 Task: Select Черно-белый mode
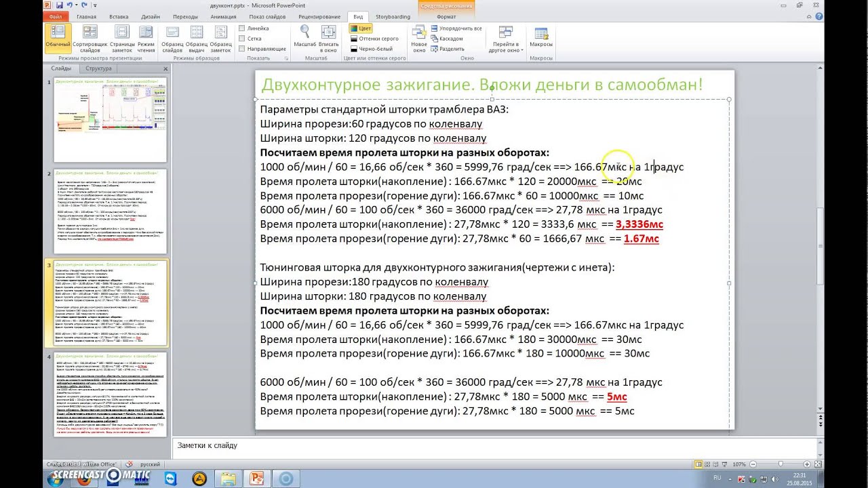tap(371, 49)
